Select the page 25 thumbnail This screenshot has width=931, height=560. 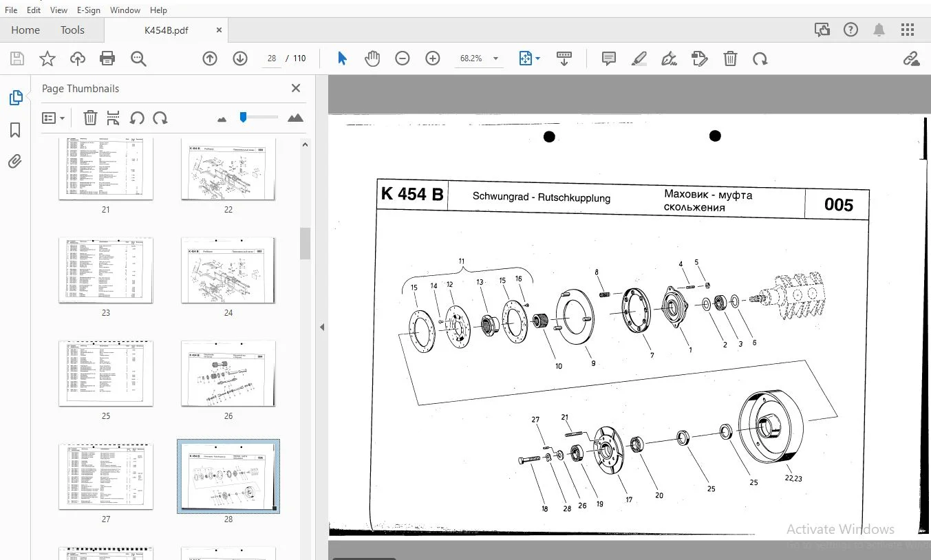point(106,374)
